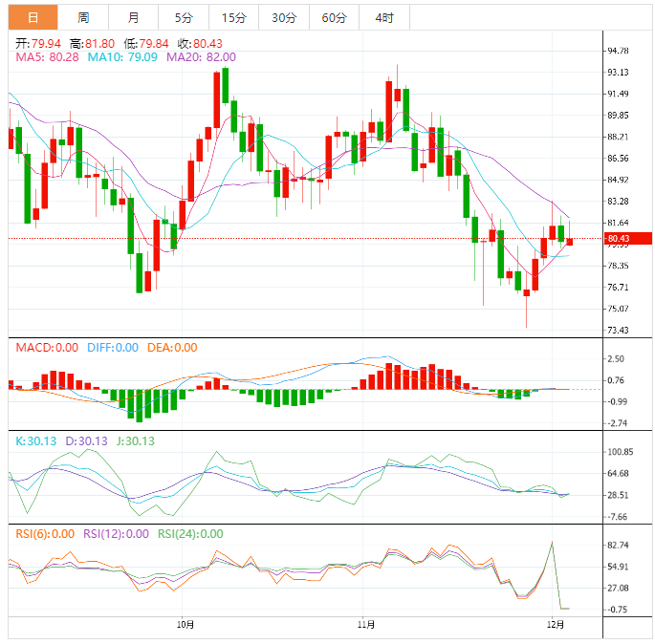Click the 11月 date marker on the time axis

point(363,625)
